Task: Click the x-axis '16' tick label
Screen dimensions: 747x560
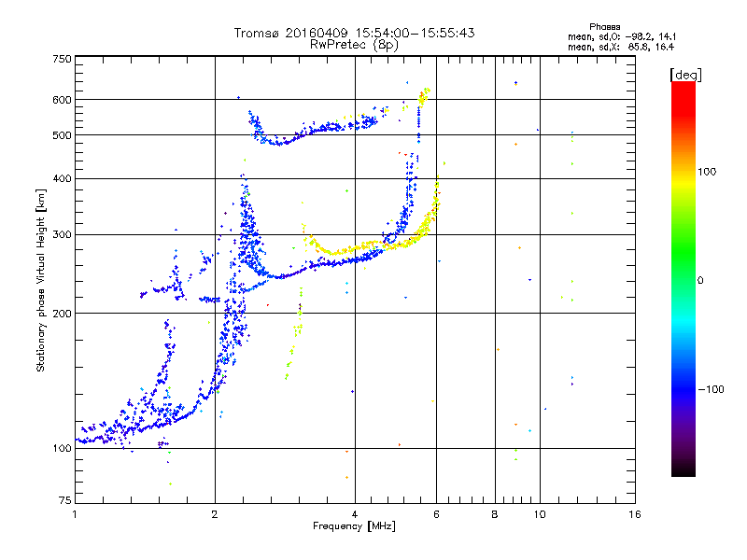Action: 635,514
